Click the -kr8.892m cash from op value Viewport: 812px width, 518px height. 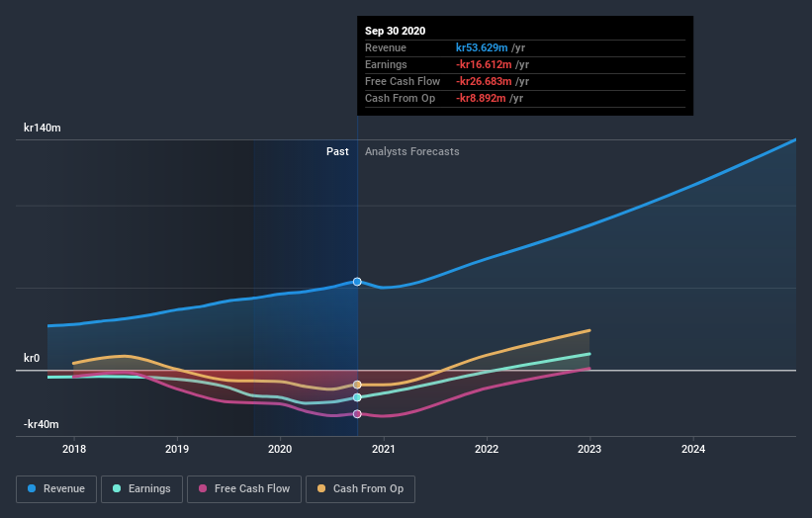click(x=481, y=98)
